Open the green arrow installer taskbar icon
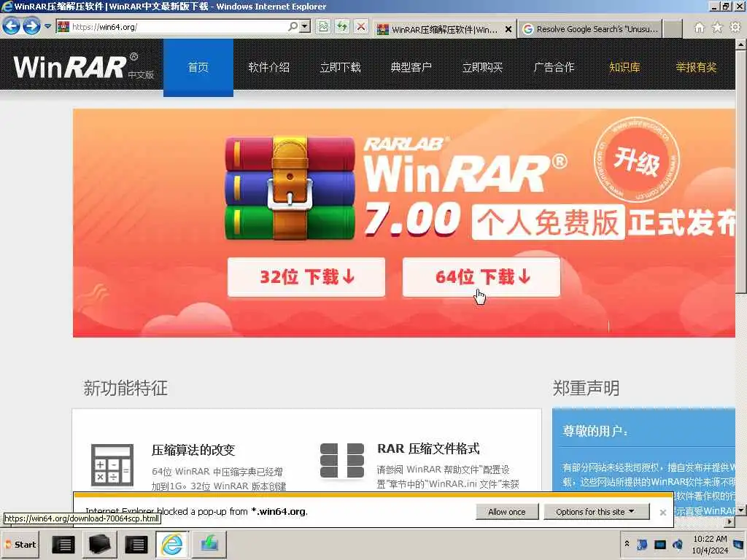The image size is (747, 560). (209, 544)
